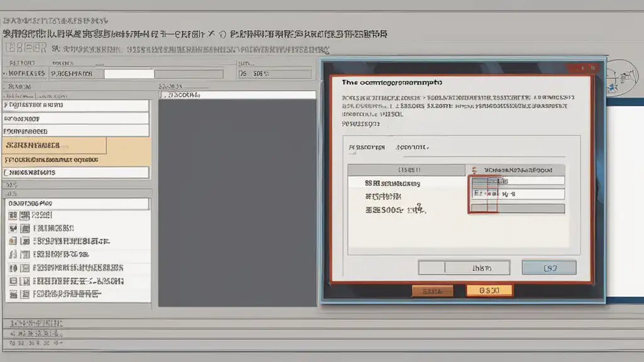Click the boxed icon in the lower-left list's fourth row
The image size is (644, 362).
[x=25, y=255]
